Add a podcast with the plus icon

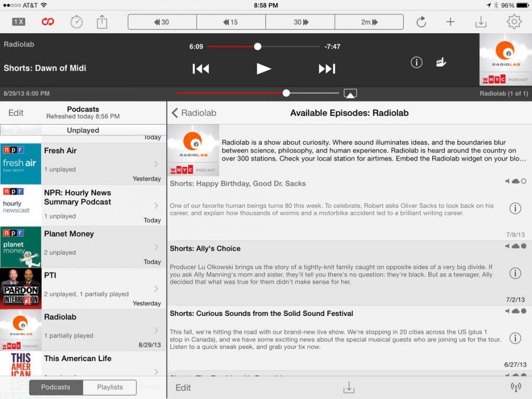451,22
